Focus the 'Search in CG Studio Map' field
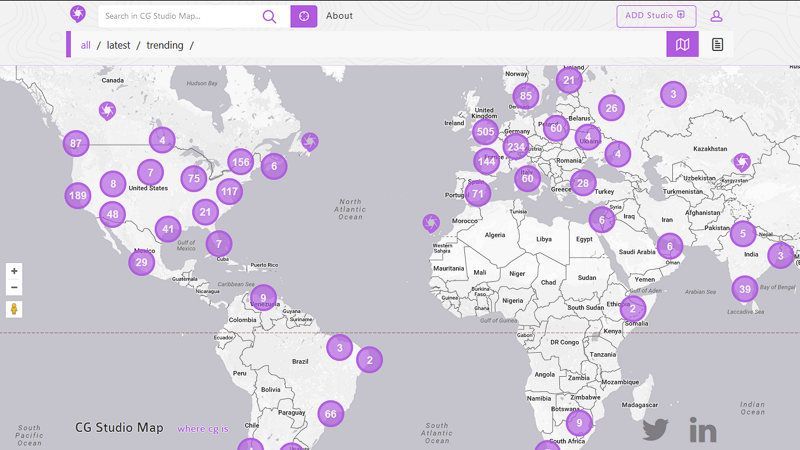 tap(178, 16)
